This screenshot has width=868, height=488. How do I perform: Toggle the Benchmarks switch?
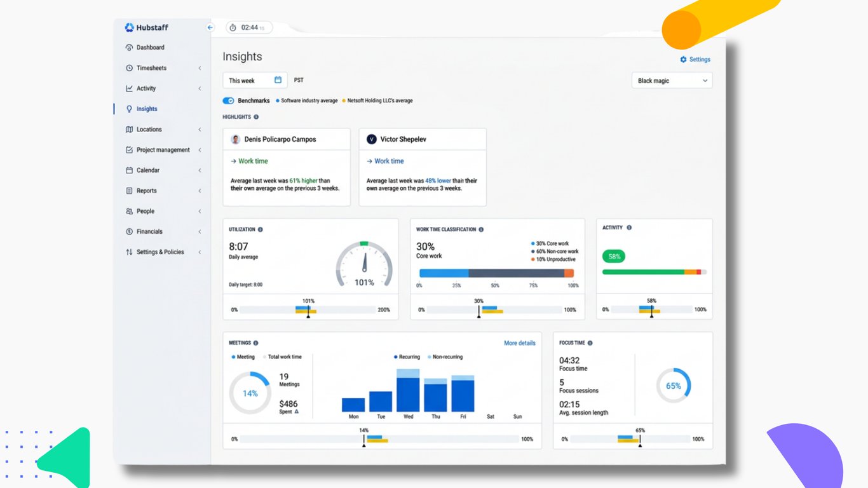(x=229, y=100)
